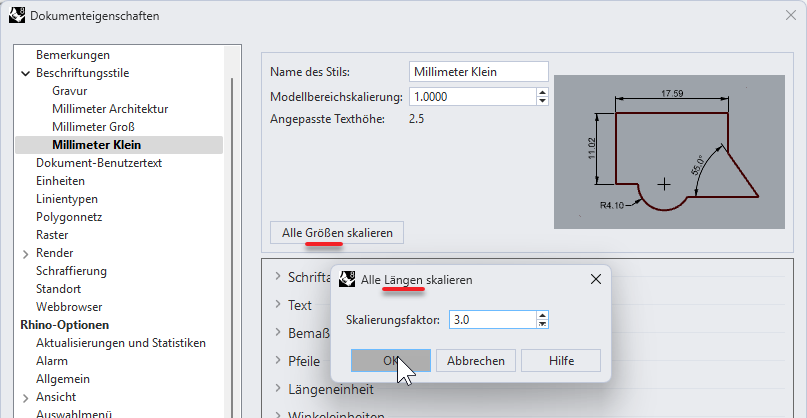Open the Einheiten settings page

[60, 181]
